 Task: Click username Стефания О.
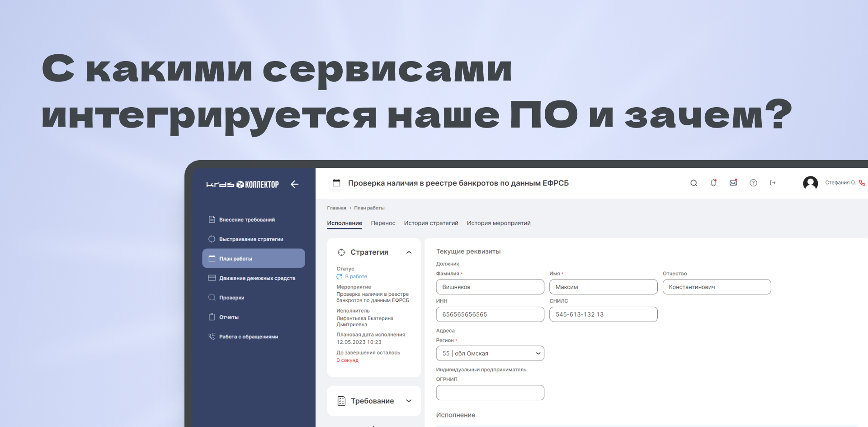[x=840, y=183]
